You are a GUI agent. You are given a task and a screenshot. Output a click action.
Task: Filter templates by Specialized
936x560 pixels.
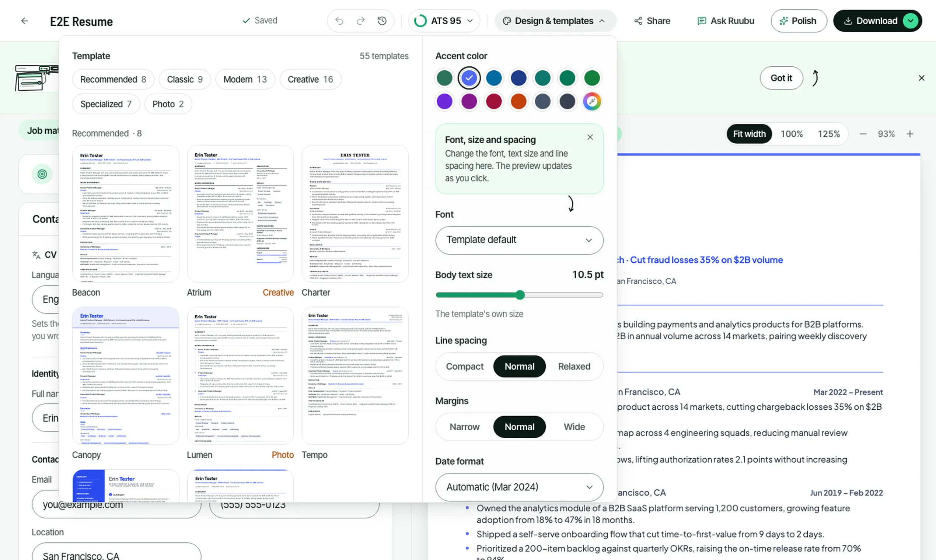point(106,104)
